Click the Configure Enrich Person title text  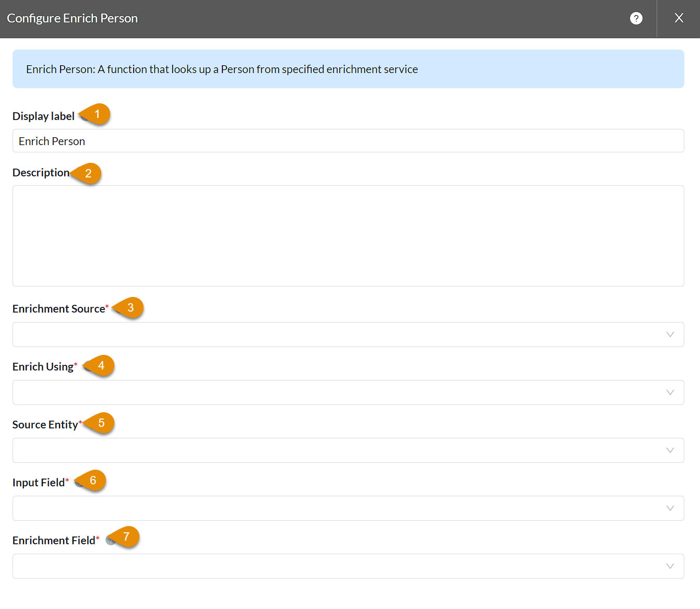coord(72,18)
